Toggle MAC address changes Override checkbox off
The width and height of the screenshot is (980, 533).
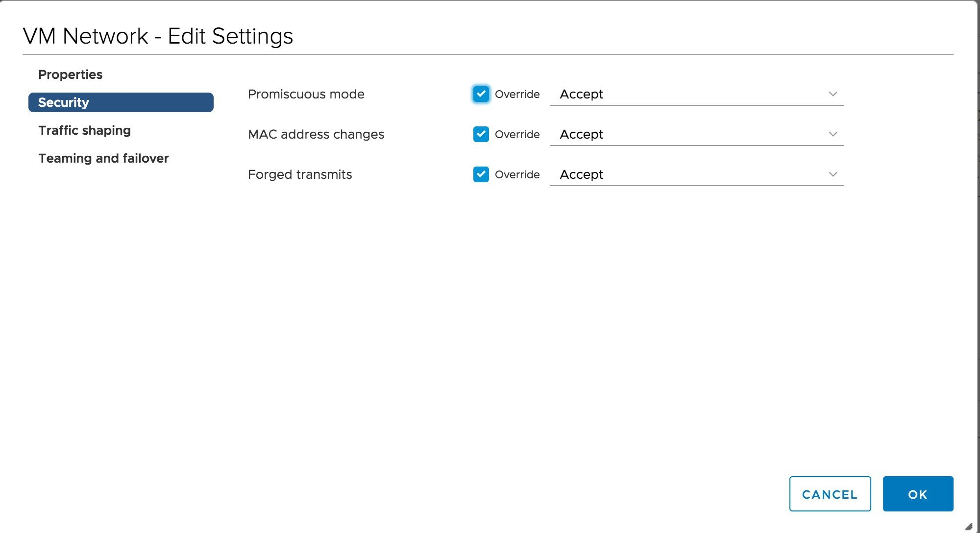click(x=481, y=134)
